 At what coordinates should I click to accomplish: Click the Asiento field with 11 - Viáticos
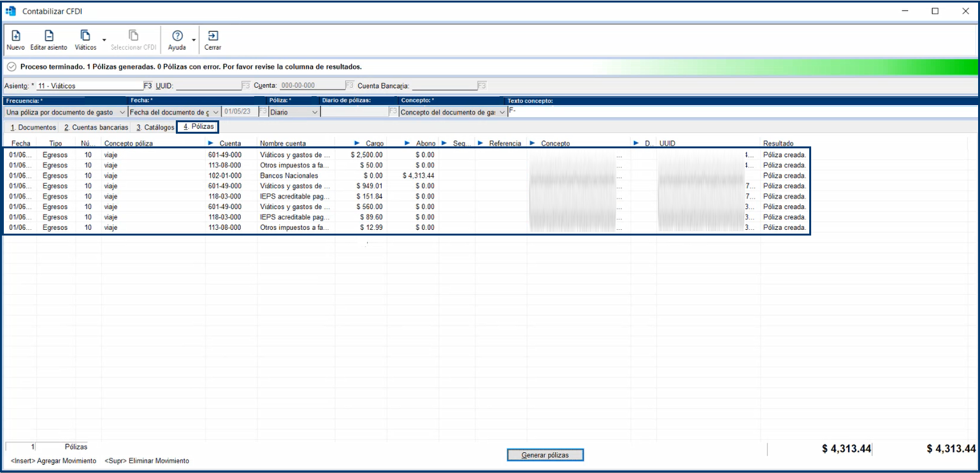89,85
